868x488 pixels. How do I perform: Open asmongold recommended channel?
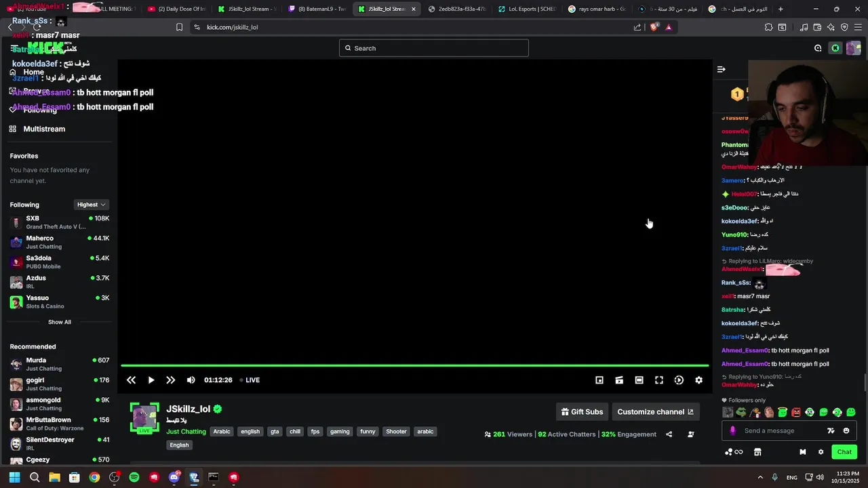click(59, 404)
